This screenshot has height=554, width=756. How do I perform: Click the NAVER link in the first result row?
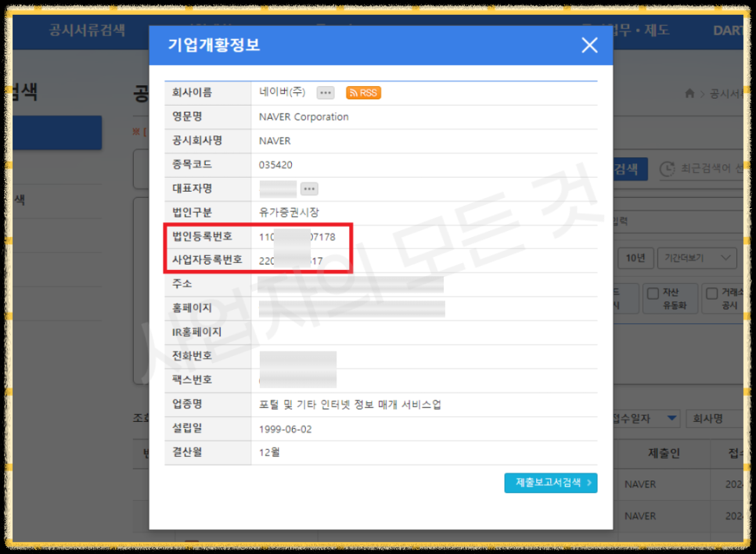coord(640,484)
